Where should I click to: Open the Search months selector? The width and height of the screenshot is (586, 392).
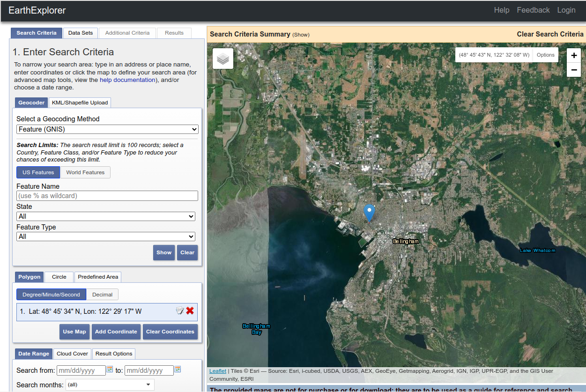coord(110,385)
